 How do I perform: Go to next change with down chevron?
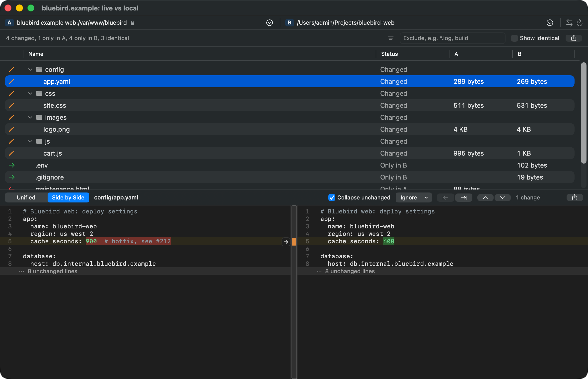pos(503,197)
